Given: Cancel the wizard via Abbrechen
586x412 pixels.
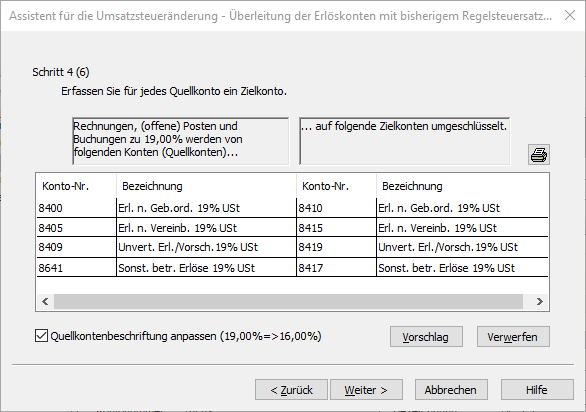Looking at the screenshot, I should [451, 390].
